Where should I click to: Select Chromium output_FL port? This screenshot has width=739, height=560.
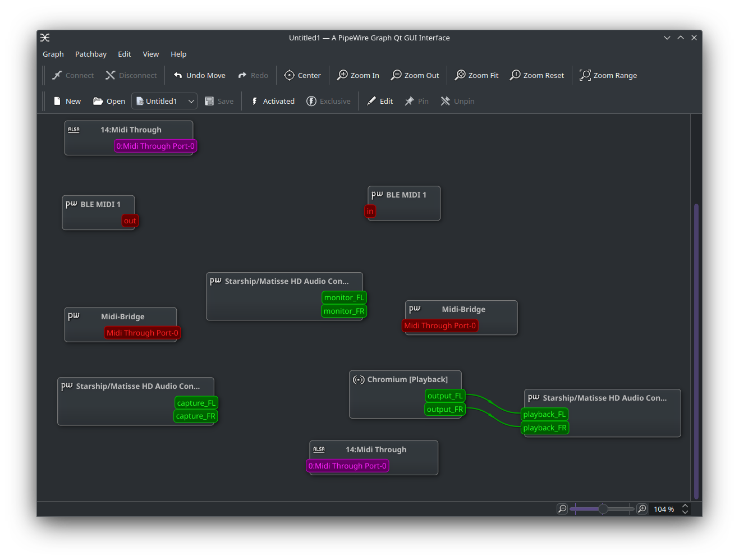[x=445, y=396]
